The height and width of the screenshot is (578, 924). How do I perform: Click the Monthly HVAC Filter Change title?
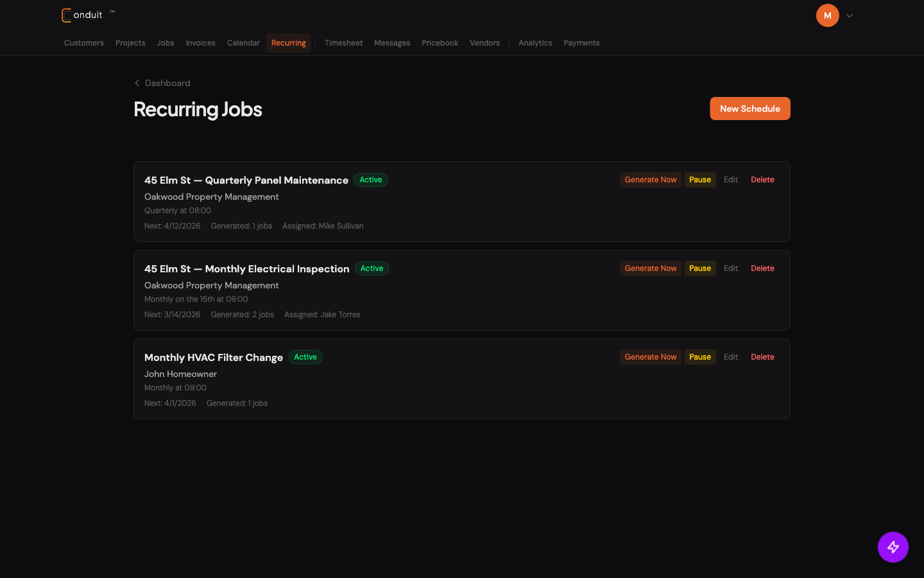(214, 358)
